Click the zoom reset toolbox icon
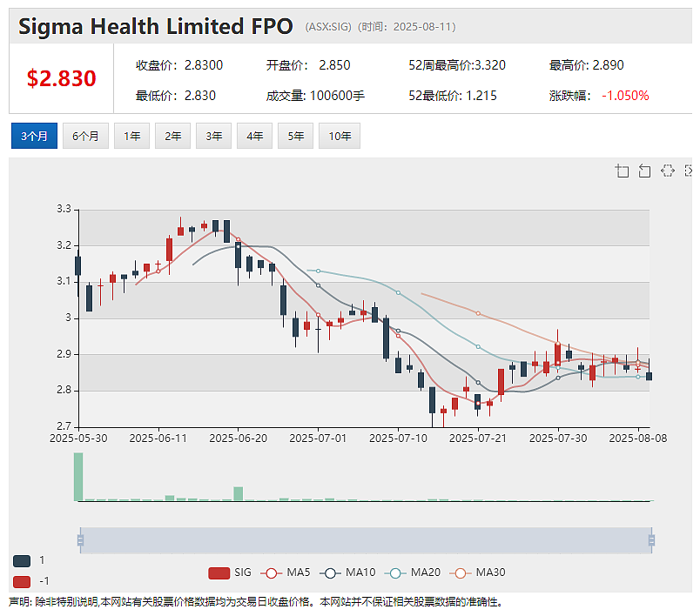Screen dimensions: 700x616 pos(644,171)
